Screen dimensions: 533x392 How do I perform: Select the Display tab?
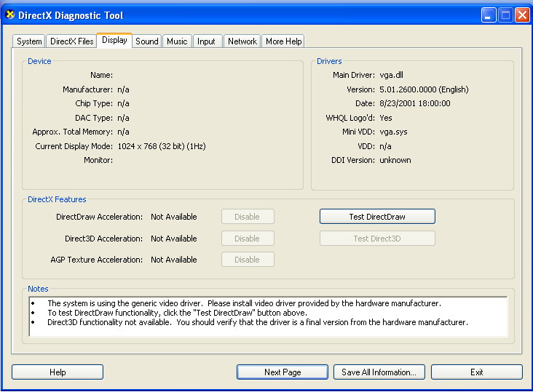[114, 41]
